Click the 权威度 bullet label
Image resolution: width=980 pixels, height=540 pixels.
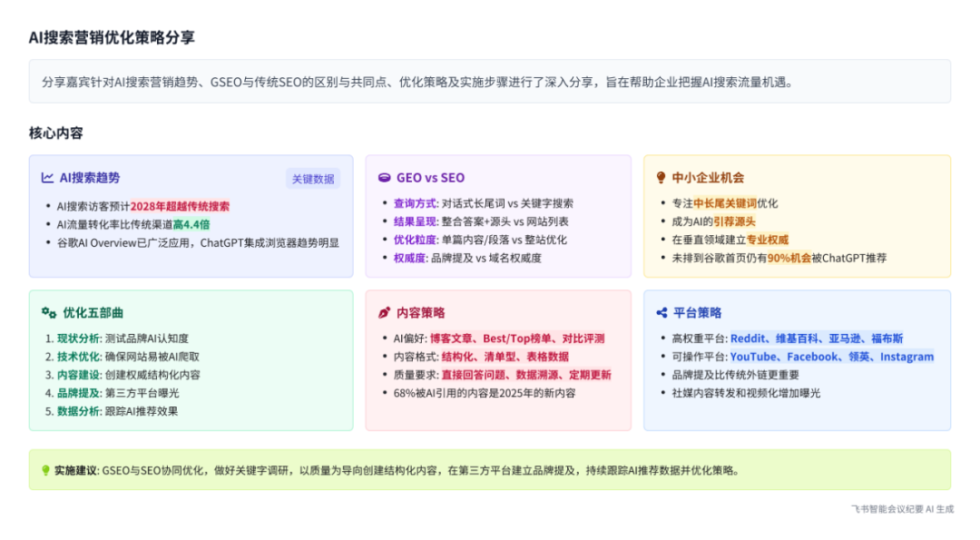pos(409,258)
